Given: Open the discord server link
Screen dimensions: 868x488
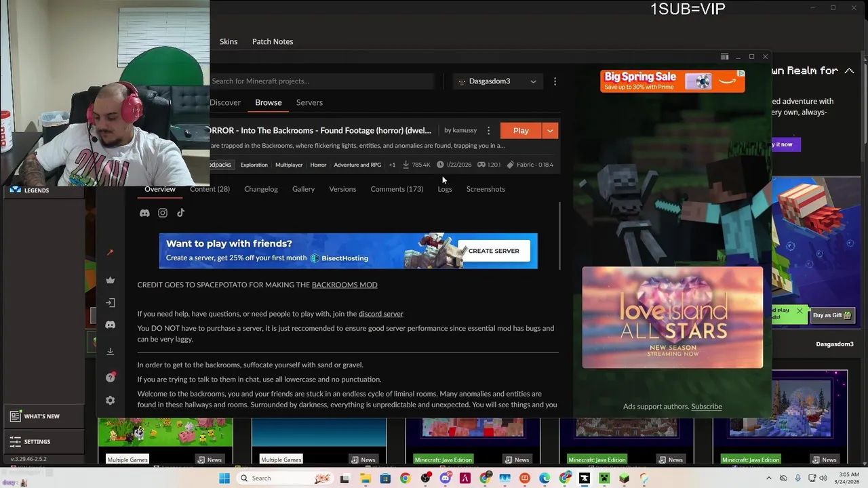Looking at the screenshot, I should pyautogui.click(x=380, y=314).
